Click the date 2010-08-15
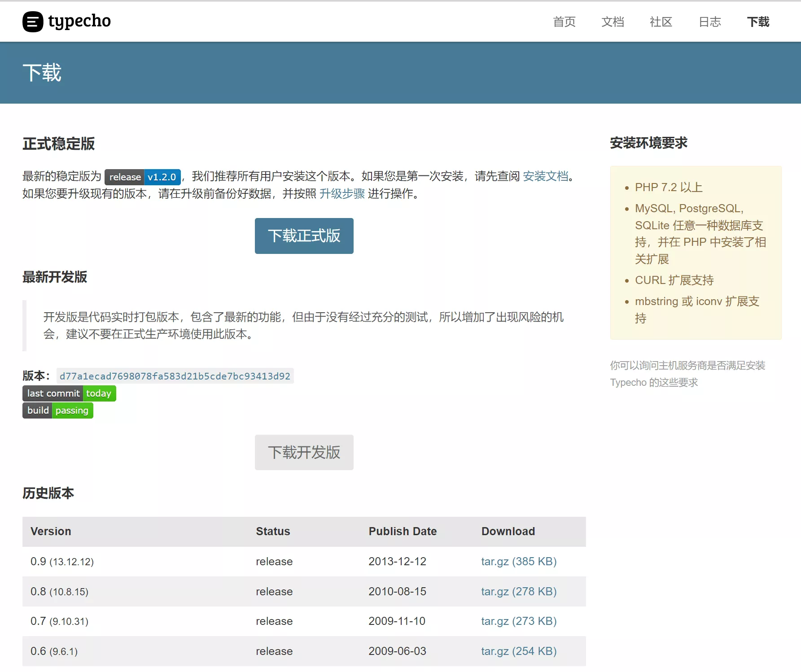The width and height of the screenshot is (801, 672). pyautogui.click(x=397, y=592)
